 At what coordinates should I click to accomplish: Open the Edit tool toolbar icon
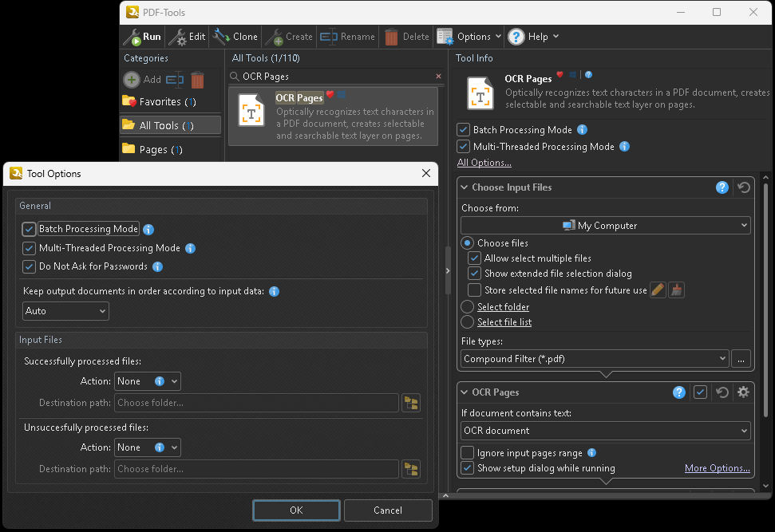click(187, 36)
